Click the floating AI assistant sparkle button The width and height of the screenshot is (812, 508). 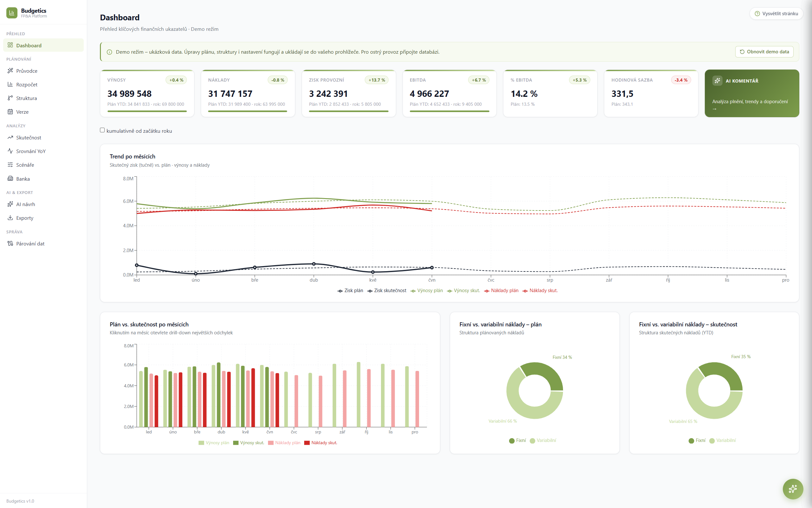pos(793,489)
